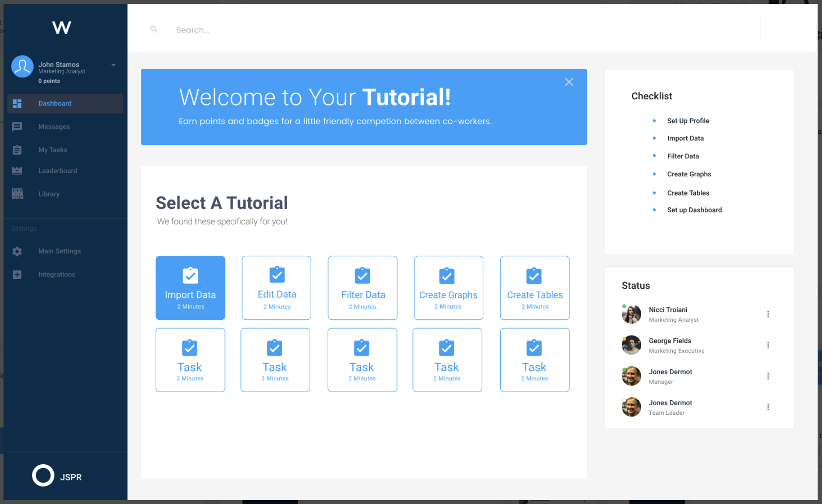
Task: Click the Main Settings gear icon
Action: click(x=17, y=252)
